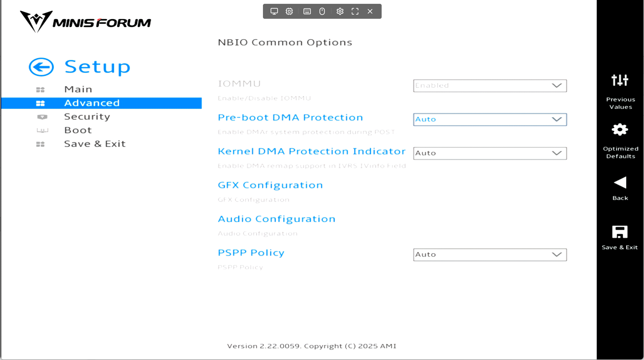Select the Boot menu item
This screenshot has height=360, width=644.
coord(78,130)
